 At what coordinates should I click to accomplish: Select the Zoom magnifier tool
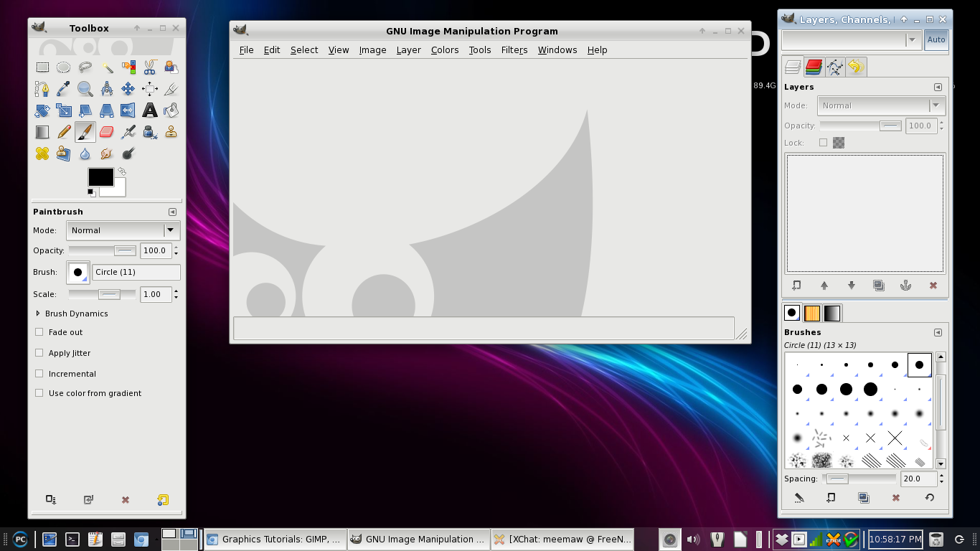click(85, 89)
